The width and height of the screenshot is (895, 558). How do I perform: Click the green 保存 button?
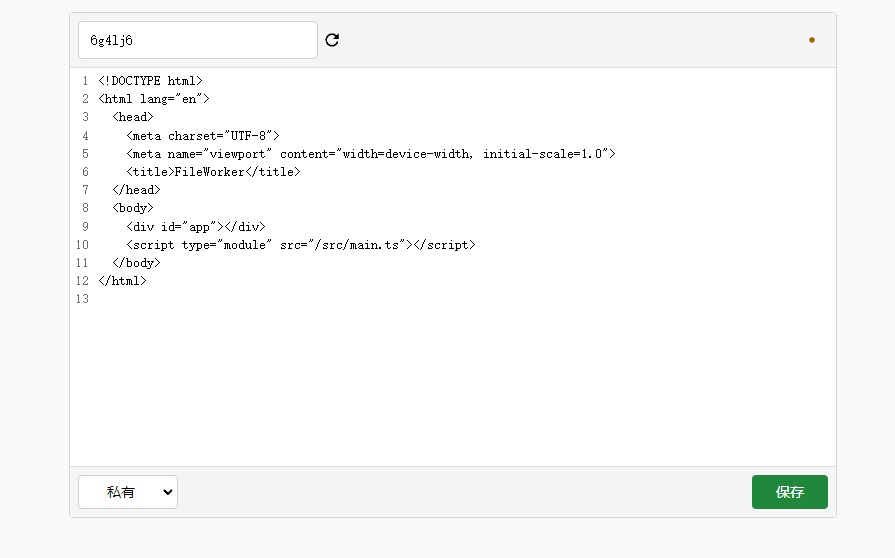[789, 492]
